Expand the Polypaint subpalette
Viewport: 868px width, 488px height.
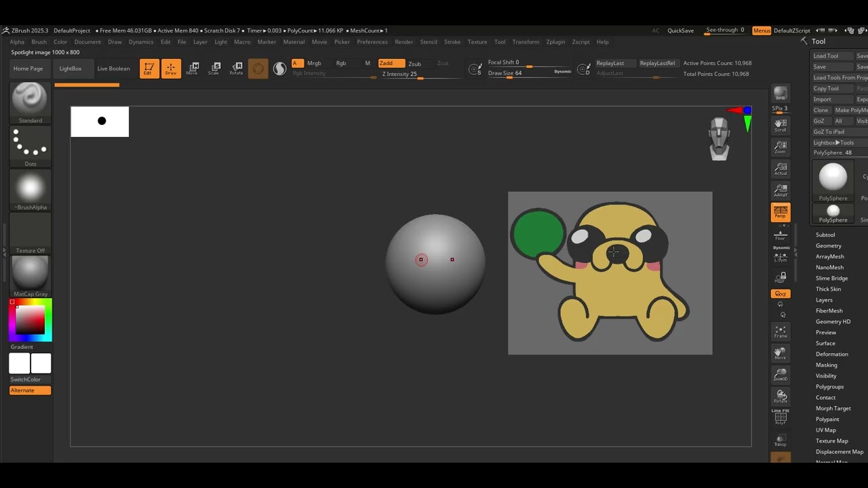click(827, 419)
